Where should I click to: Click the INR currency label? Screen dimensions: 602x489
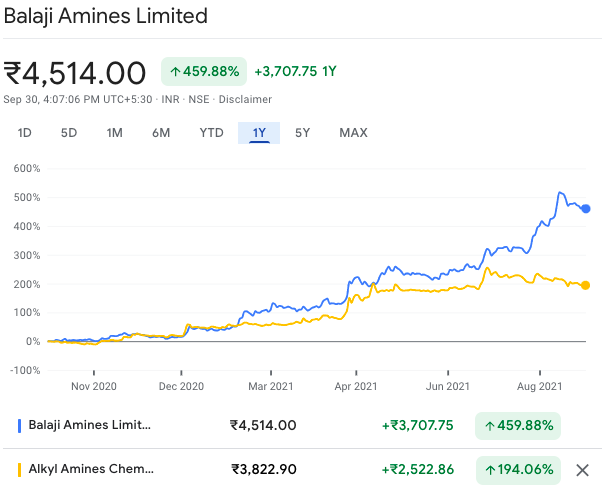pos(170,99)
